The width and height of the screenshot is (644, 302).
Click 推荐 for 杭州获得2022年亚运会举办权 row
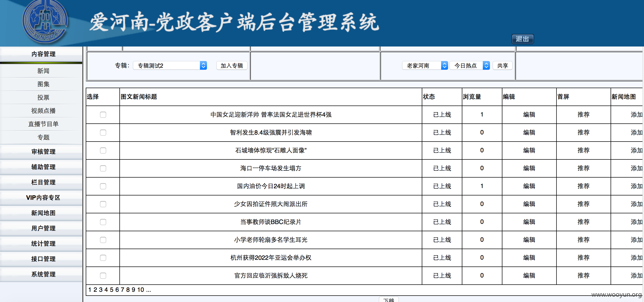coord(584,258)
